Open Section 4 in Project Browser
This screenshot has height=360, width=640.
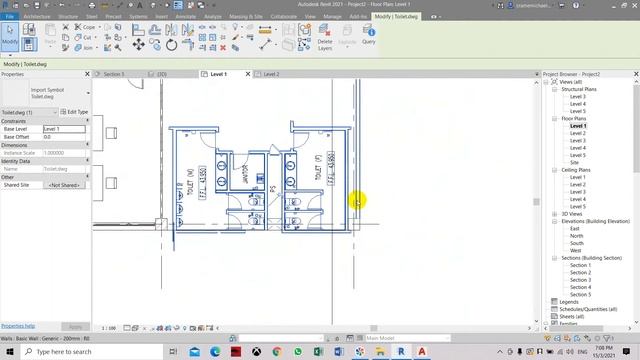pyautogui.click(x=580, y=287)
